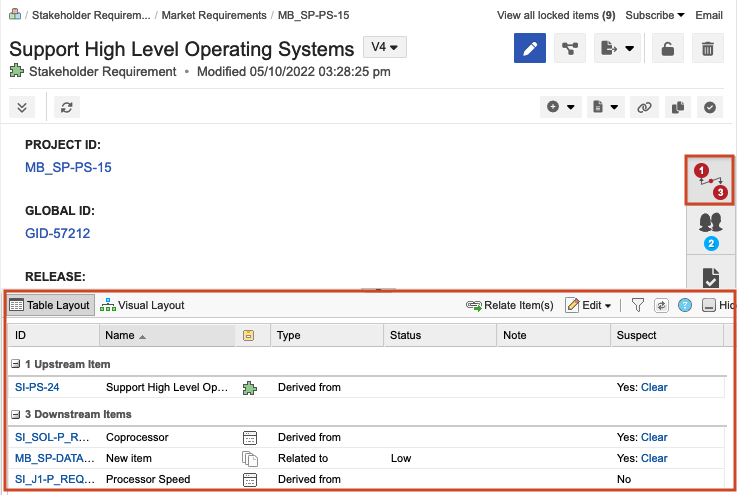The height and width of the screenshot is (495, 737).
Task: Click the filter funnel icon
Action: click(x=637, y=305)
